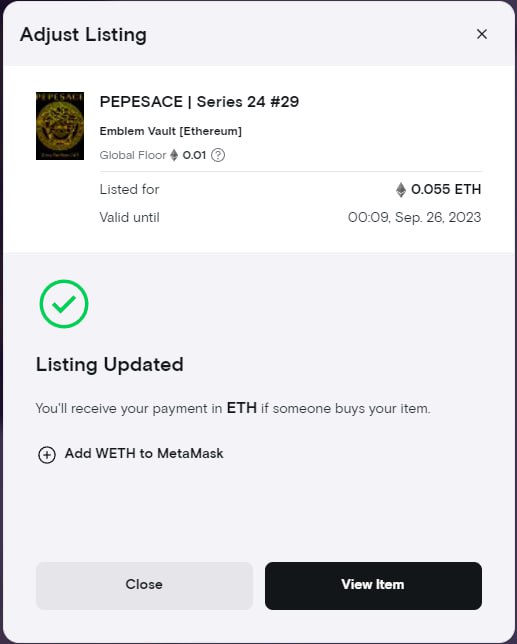Screen dimensions: 517x644
Task: Click the Sep. 26, 2023 expiry date
Action: point(438,217)
